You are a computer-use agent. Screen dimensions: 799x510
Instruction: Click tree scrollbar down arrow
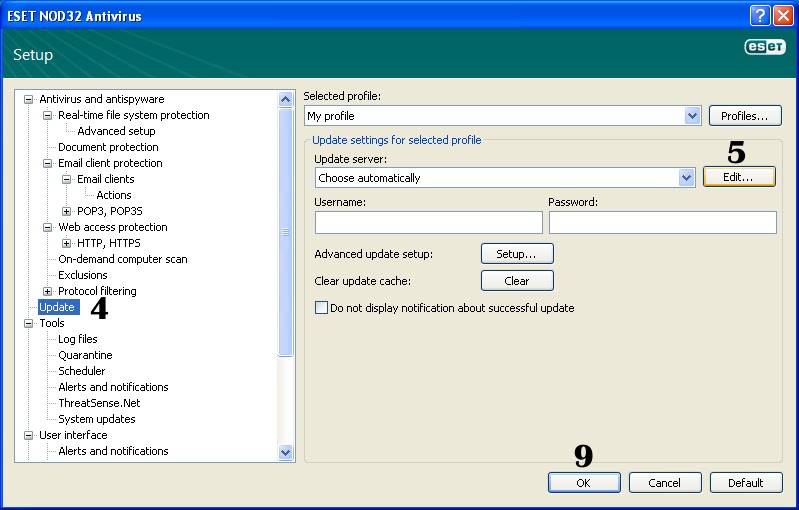tap(286, 452)
